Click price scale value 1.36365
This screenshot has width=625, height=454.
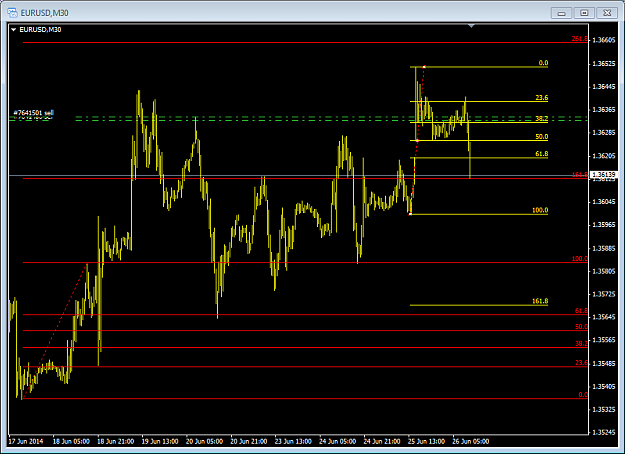(x=604, y=110)
